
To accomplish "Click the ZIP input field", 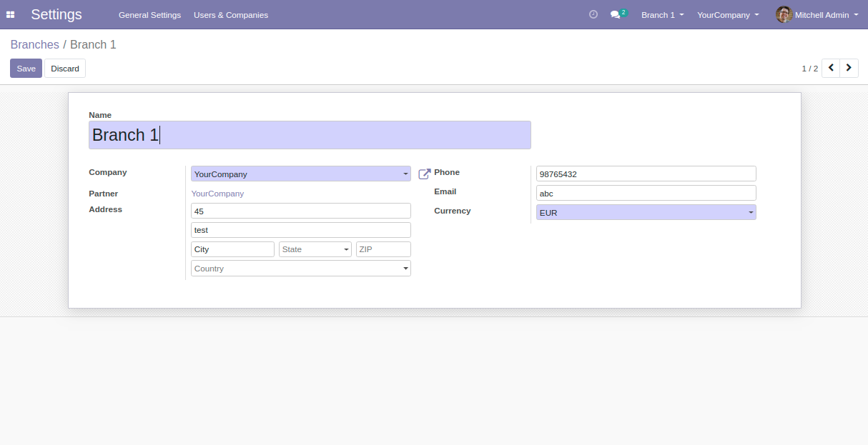I will click(383, 249).
